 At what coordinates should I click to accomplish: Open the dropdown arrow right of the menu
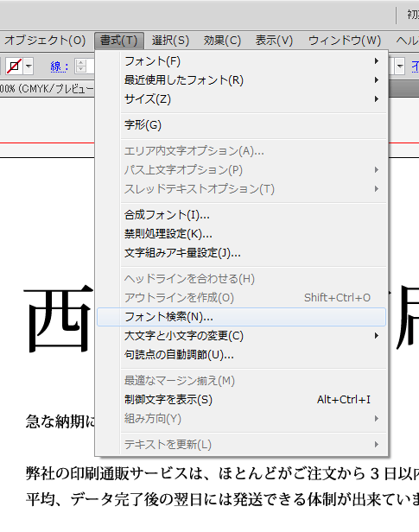point(400,66)
